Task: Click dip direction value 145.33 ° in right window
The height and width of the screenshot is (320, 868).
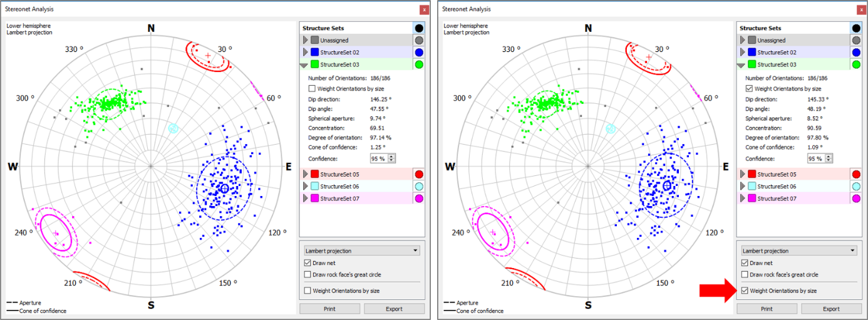Action: point(819,99)
